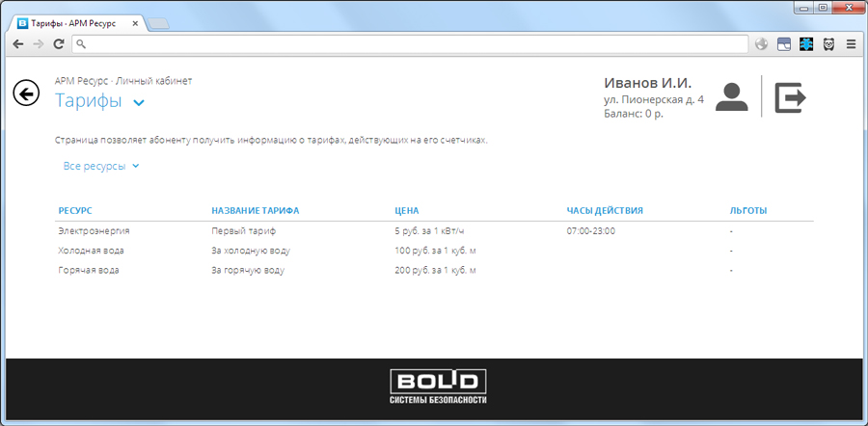
Task: Select the Тарифы - АРМ Ресурс tab
Action: 77,22
